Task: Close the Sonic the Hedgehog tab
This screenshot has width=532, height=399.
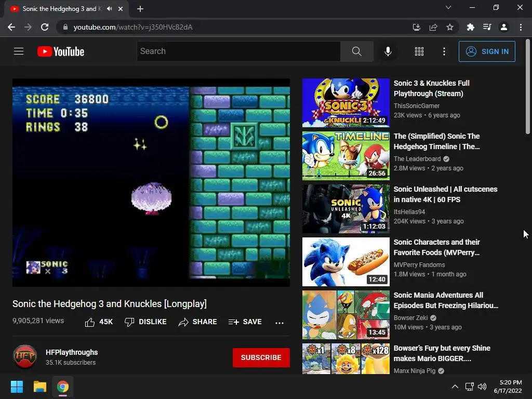Action: 121,9
